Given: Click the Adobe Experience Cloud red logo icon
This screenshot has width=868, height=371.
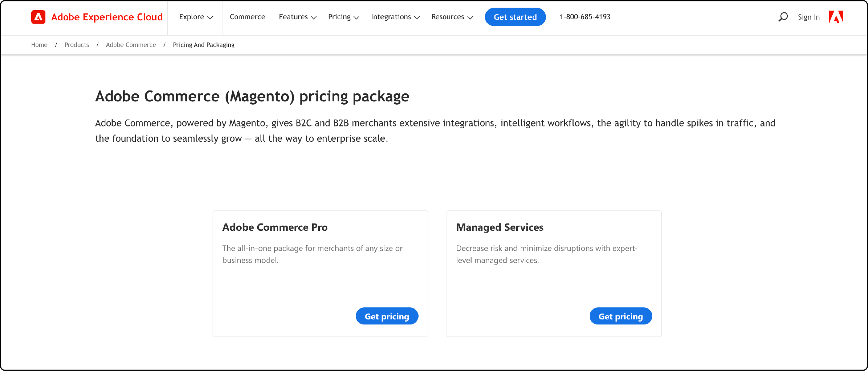Looking at the screenshot, I should [x=38, y=17].
